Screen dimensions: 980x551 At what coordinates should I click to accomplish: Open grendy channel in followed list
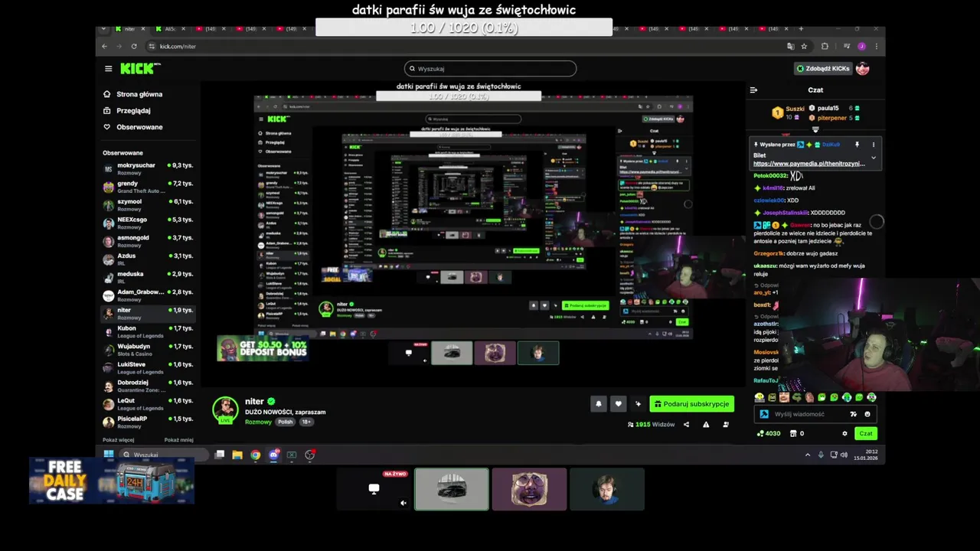point(149,187)
